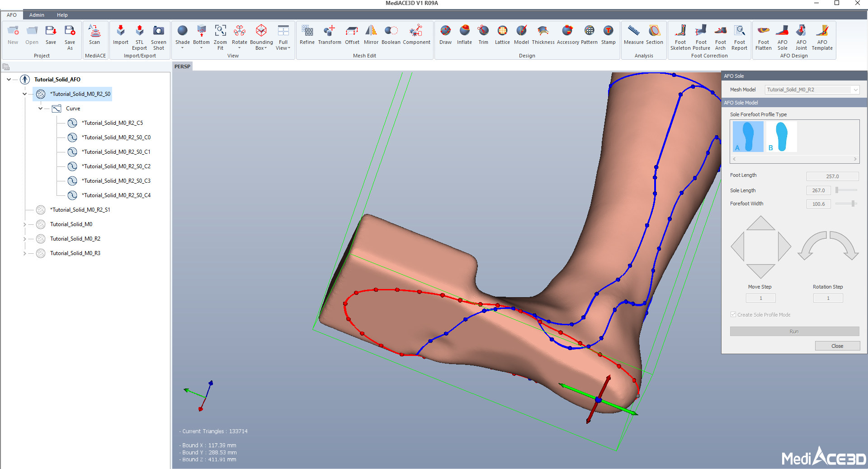Click the Move Step input field

coord(761,298)
